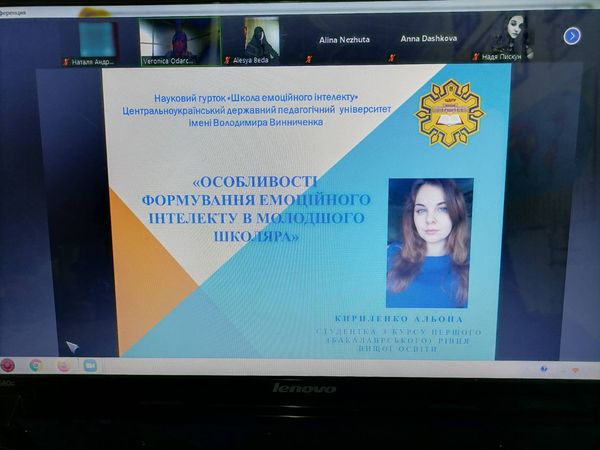Click the muted mic icon of Alina Nezhuta

[x=308, y=59]
